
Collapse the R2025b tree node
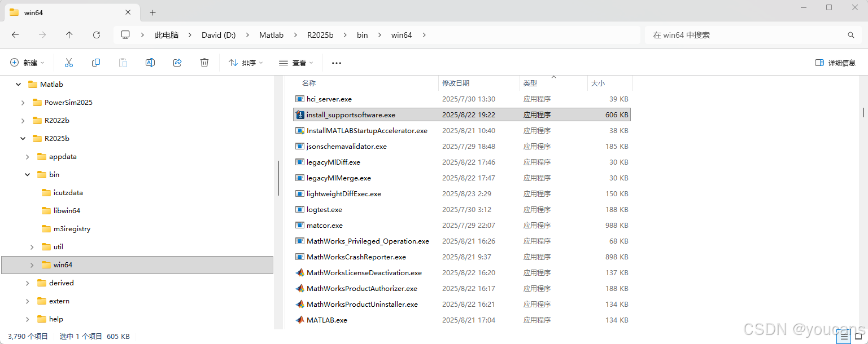pos(23,139)
